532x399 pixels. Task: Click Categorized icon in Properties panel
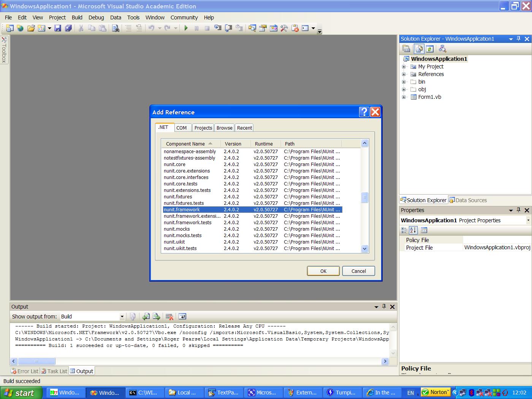tap(404, 230)
